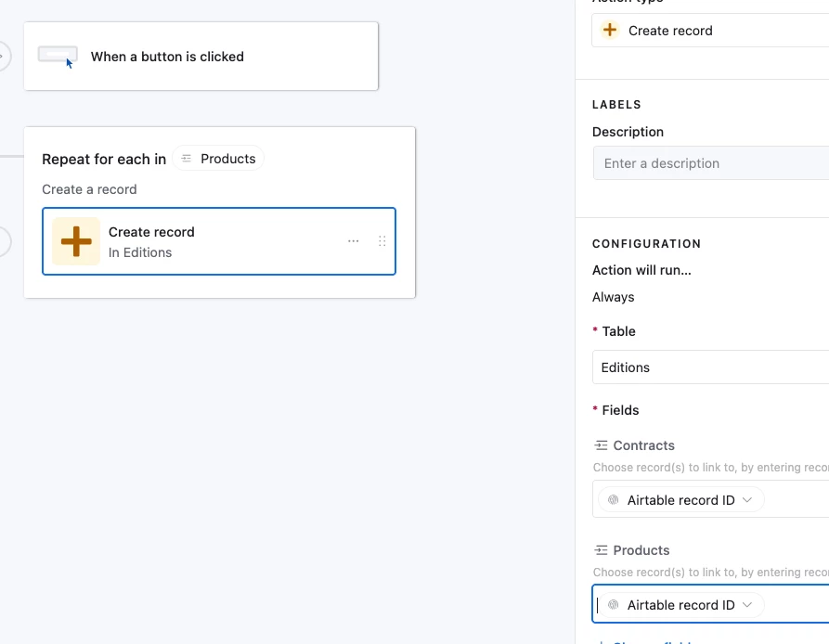Click the button trigger icon
This screenshot has height=644, width=829.
(x=58, y=56)
